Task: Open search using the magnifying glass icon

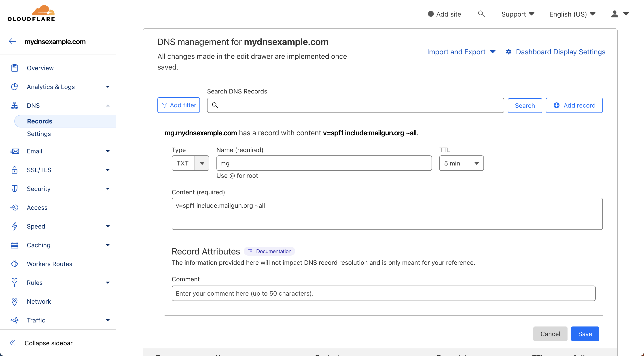Action: 481,14
